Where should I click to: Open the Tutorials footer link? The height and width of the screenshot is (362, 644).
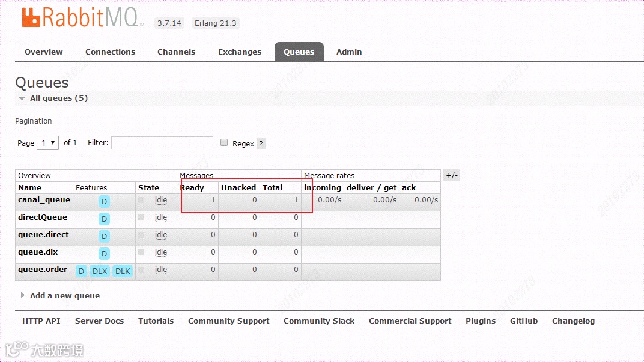point(156,321)
